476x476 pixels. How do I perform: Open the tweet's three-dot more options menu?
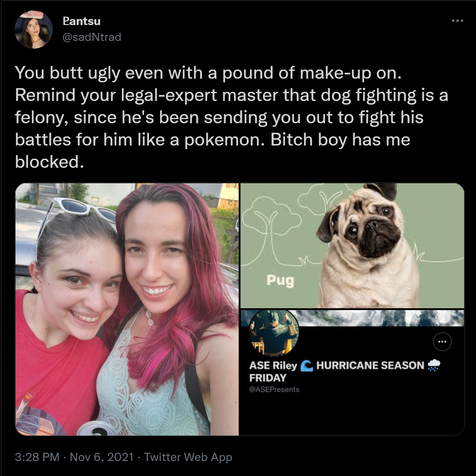457,20
